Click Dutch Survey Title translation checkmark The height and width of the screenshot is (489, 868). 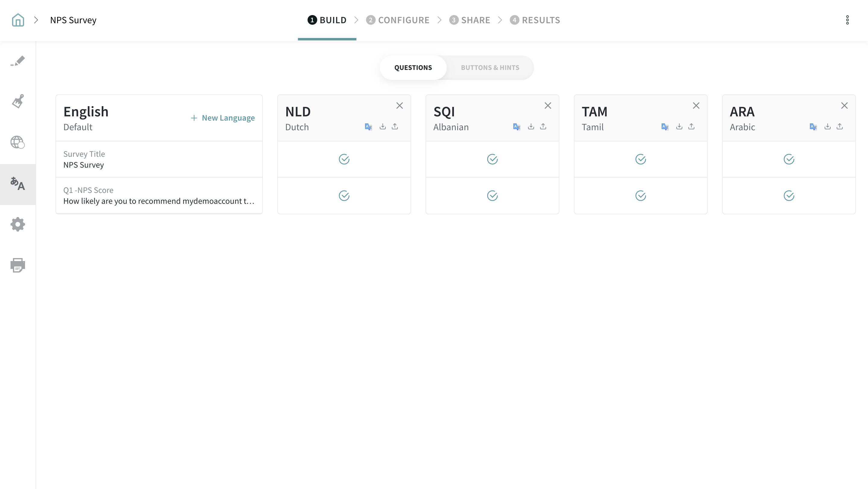(344, 159)
